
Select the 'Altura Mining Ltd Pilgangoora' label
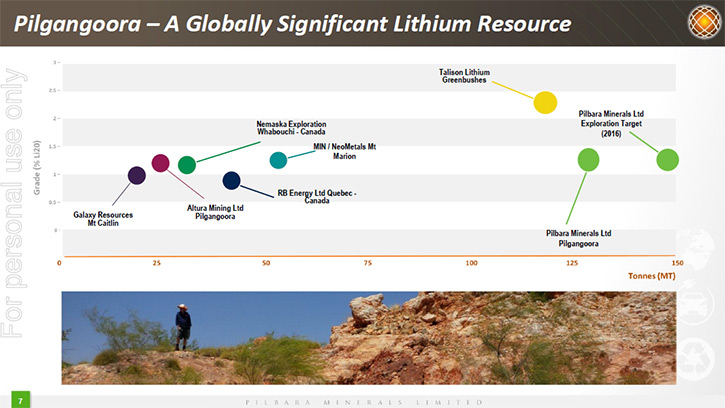pos(215,212)
